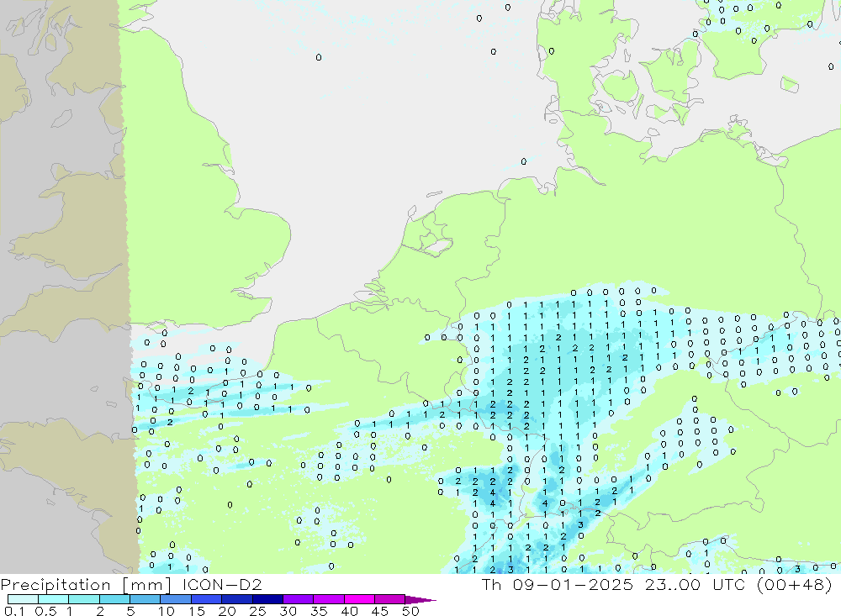This screenshot has width=841, height=616.
Task: Pick the 15–20 mm blue legend swatch
Action: [x=207, y=599]
